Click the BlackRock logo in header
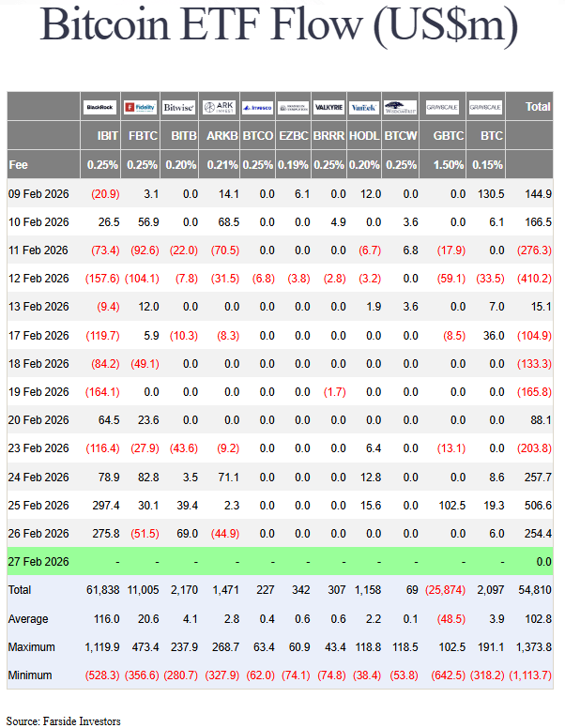 (99, 107)
